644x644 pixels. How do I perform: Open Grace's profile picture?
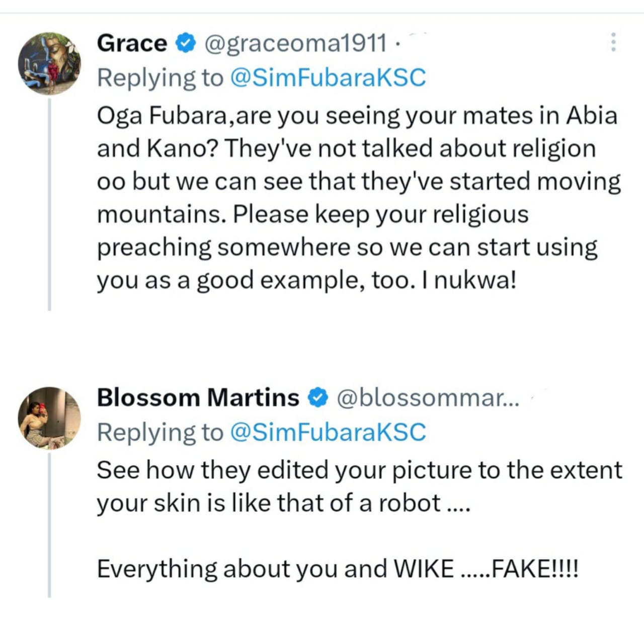tap(49, 63)
